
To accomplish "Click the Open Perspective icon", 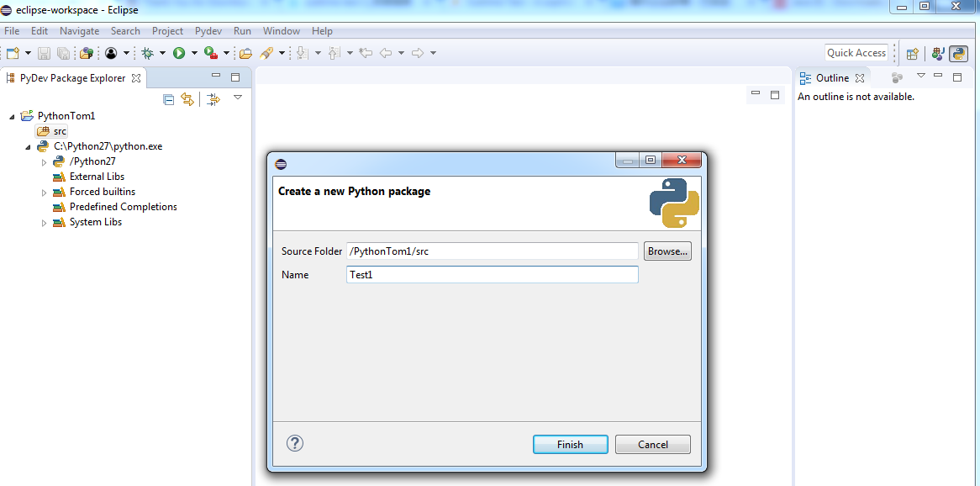I will (913, 54).
